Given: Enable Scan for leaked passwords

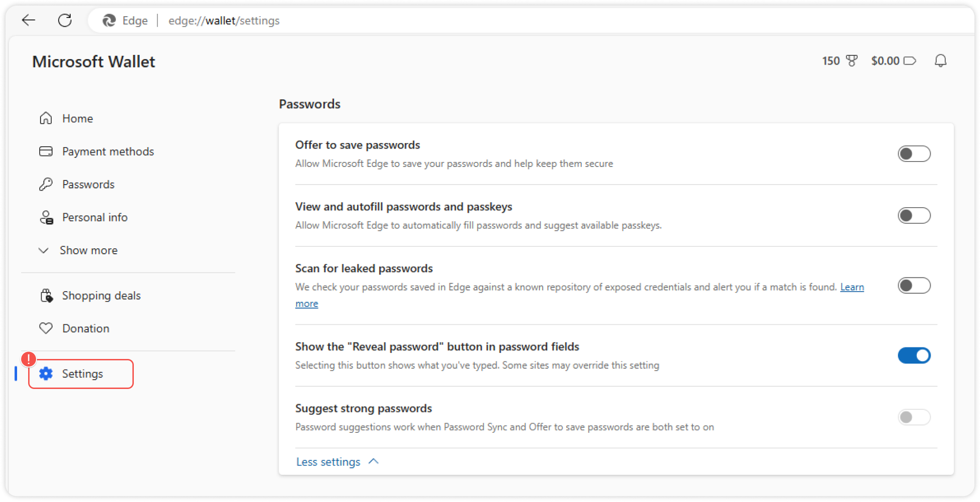Looking at the screenshot, I should pos(914,286).
